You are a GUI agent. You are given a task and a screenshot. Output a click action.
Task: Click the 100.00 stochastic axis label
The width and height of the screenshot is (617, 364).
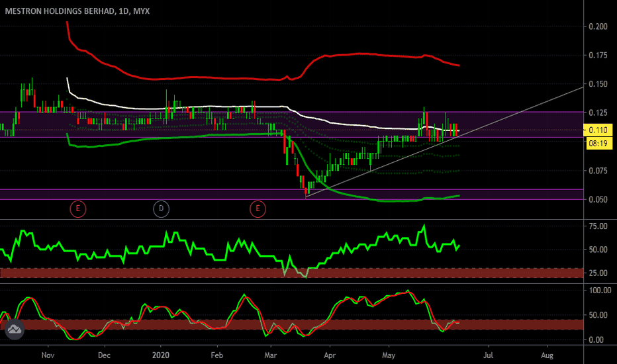point(600,291)
